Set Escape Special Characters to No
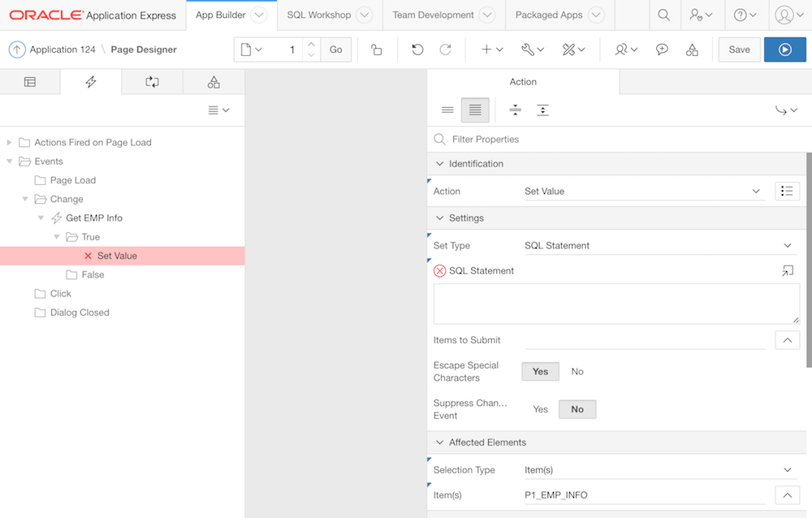Viewport: 812px width, 518px height. (x=577, y=372)
